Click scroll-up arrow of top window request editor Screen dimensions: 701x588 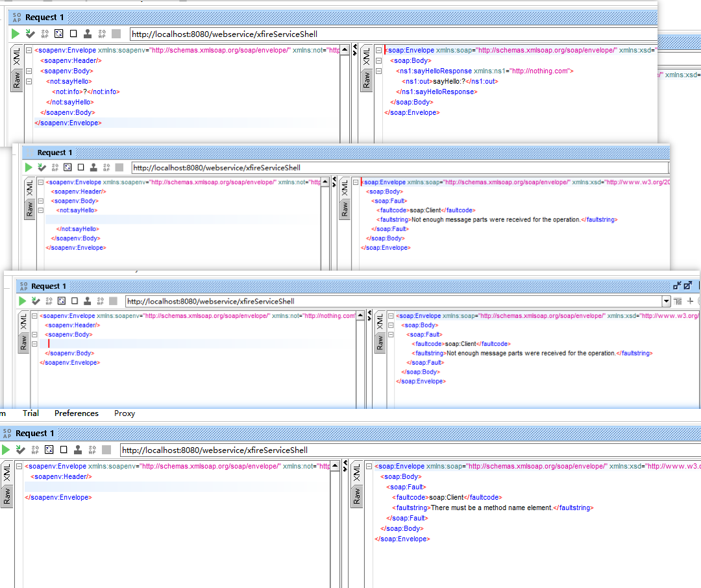(345, 49)
